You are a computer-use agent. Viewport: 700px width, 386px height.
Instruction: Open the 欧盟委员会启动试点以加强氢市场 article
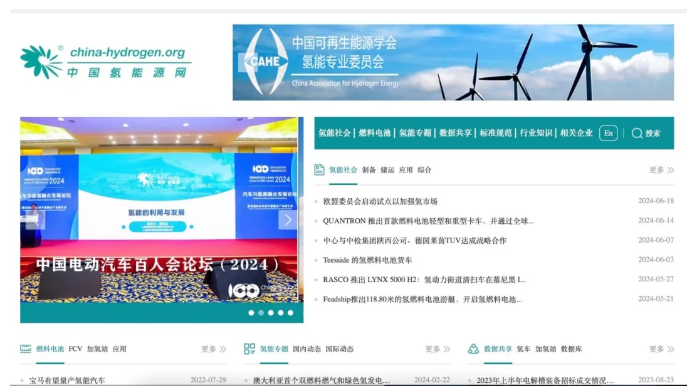tap(380, 201)
